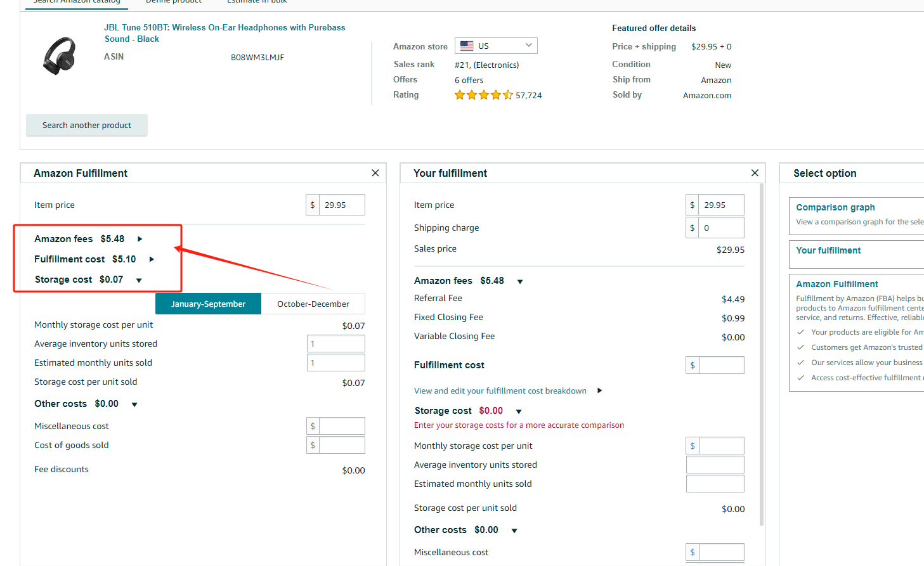The width and height of the screenshot is (924, 566).
Task: Edit Item price field in Amazon Fulfillment
Action: pos(342,205)
